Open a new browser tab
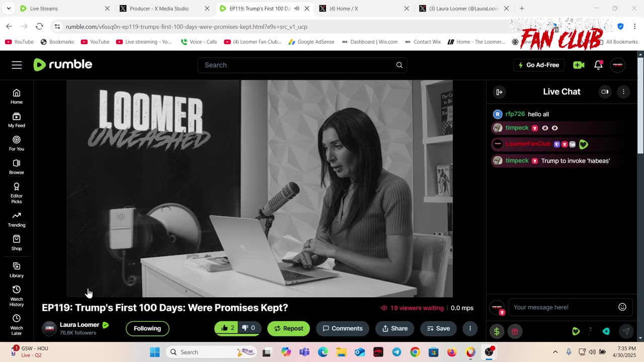Screen dimensions: 644x362 pyautogui.click(x=522, y=9)
